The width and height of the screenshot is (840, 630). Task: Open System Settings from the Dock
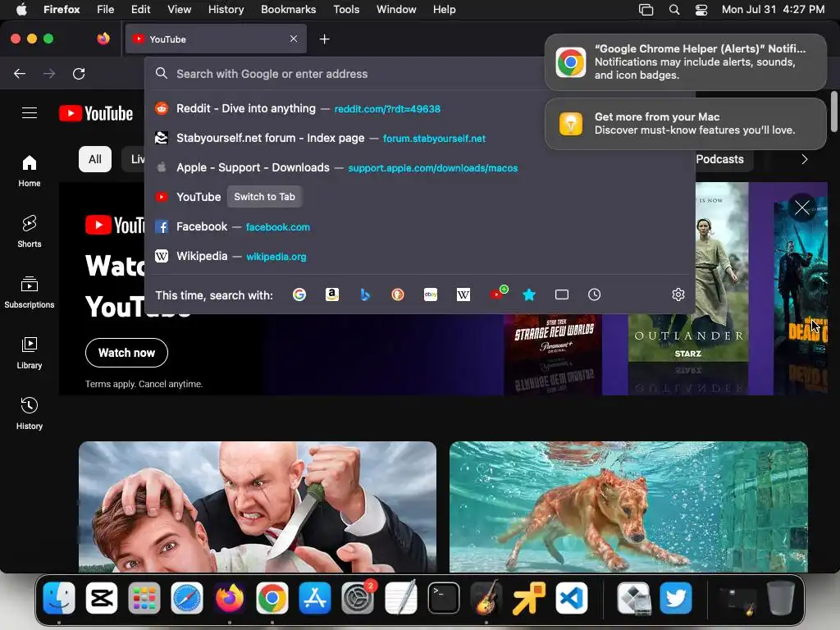pyautogui.click(x=358, y=598)
